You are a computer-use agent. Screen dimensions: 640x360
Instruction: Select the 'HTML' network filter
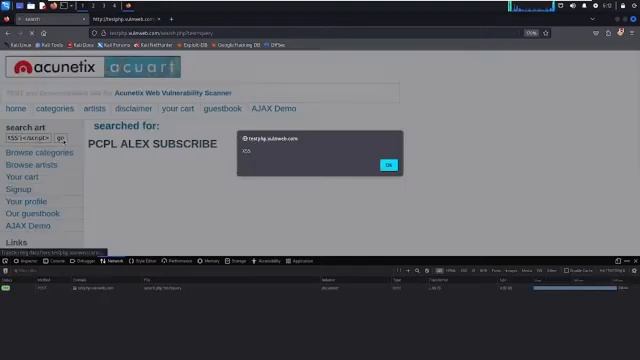451,270
